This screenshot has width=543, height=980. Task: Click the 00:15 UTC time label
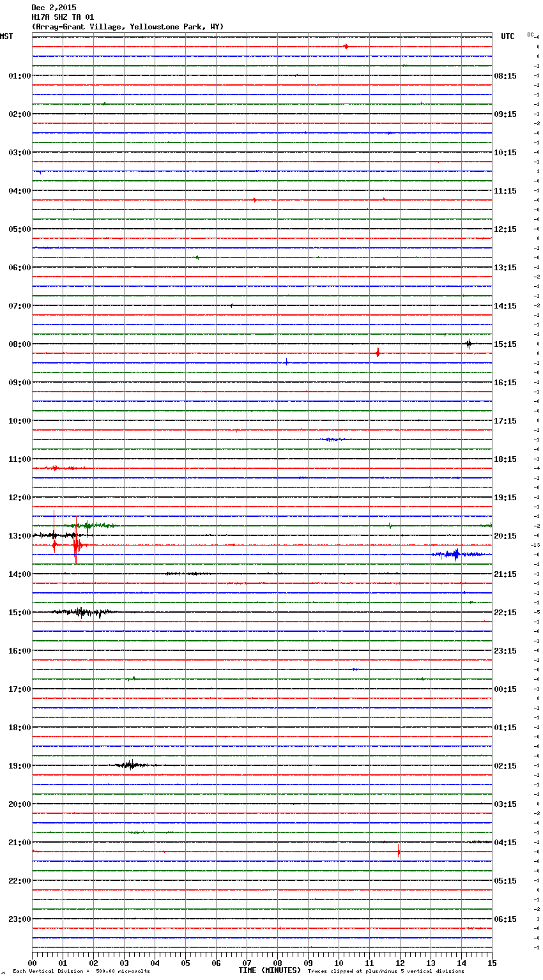505,689
